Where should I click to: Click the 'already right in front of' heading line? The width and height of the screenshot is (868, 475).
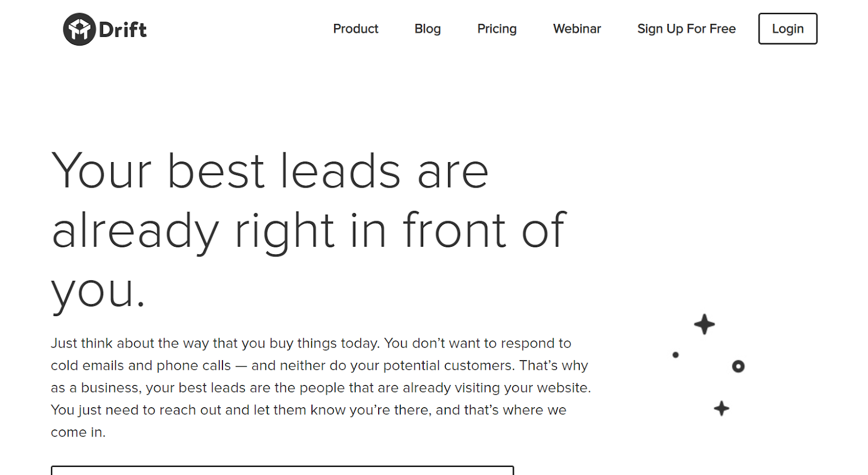tap(308, 231)
